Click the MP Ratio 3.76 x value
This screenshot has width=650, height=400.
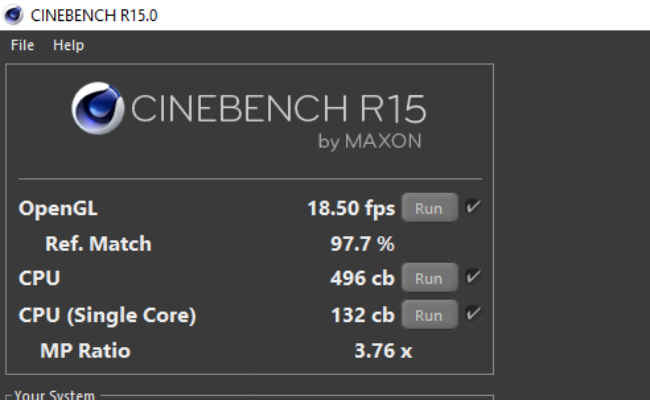[x=383, y=351]
